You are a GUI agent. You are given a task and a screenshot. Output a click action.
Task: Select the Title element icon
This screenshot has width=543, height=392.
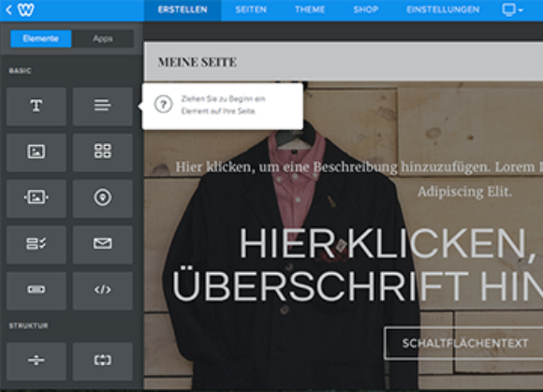36,106
